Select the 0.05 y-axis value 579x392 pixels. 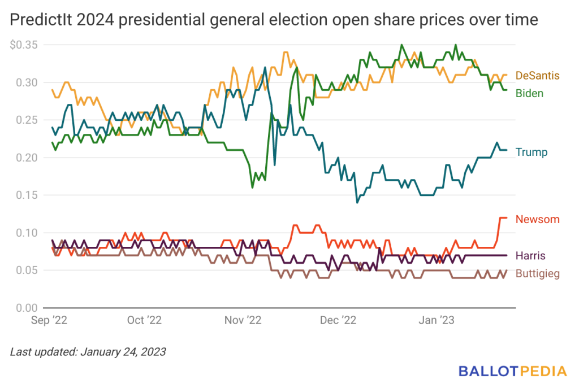pos(27,271)
